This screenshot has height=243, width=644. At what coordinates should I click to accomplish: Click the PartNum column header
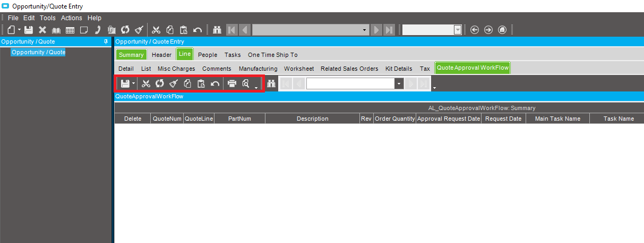239,119
